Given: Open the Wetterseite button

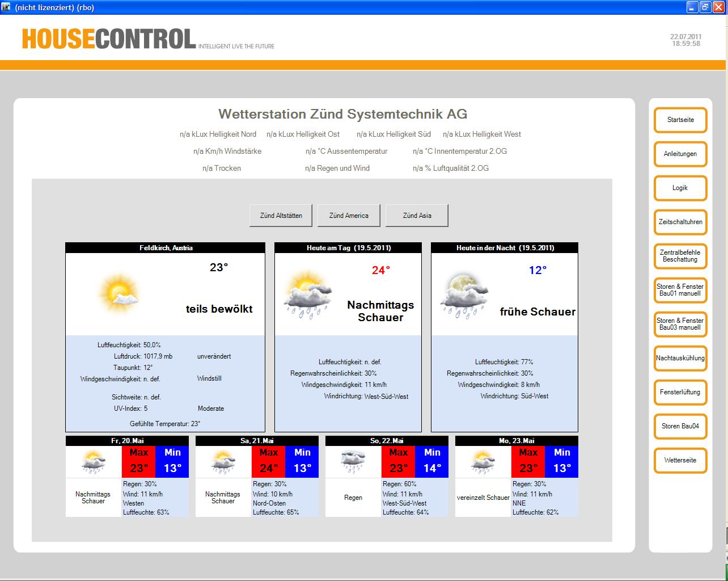Looking at the screenshot, I should coord(680,460).
